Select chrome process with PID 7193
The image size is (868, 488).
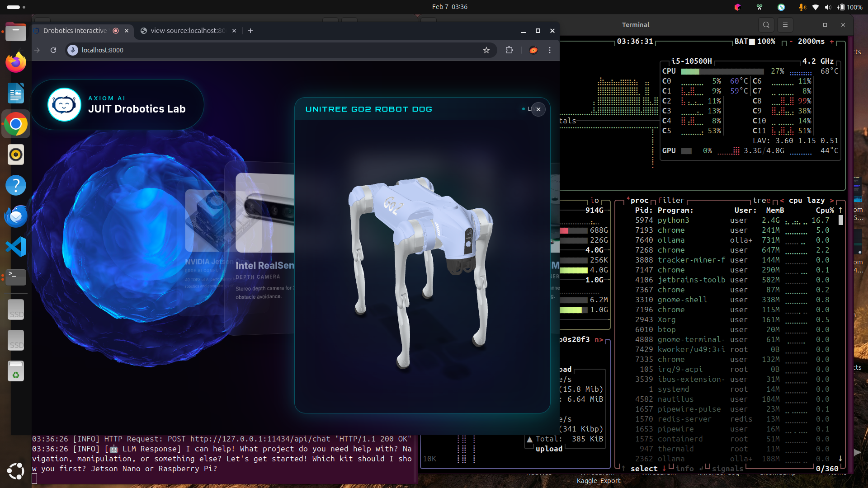[x=732, y=230]
